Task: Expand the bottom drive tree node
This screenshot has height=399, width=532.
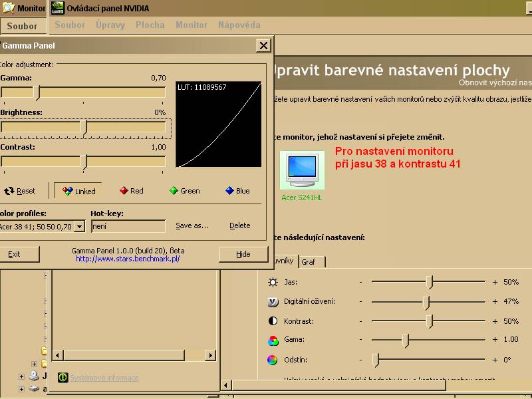Action: click(x=21, y=389)
